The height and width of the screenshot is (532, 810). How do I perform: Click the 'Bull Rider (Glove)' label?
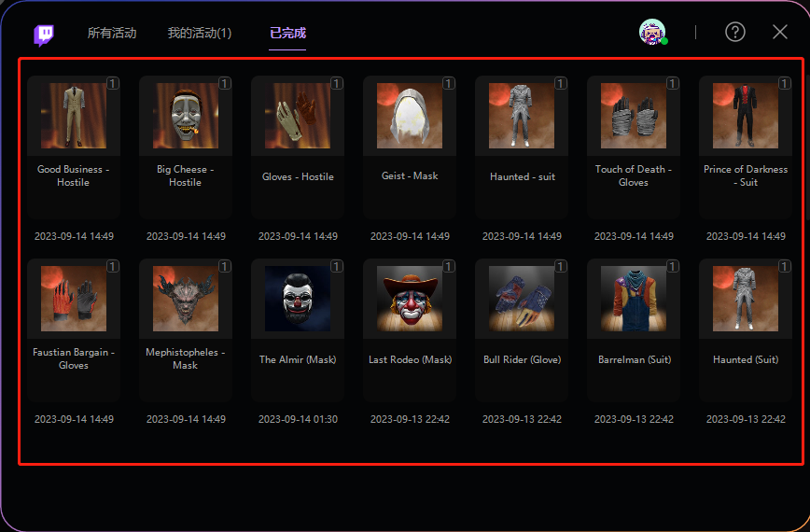[522, 359]
